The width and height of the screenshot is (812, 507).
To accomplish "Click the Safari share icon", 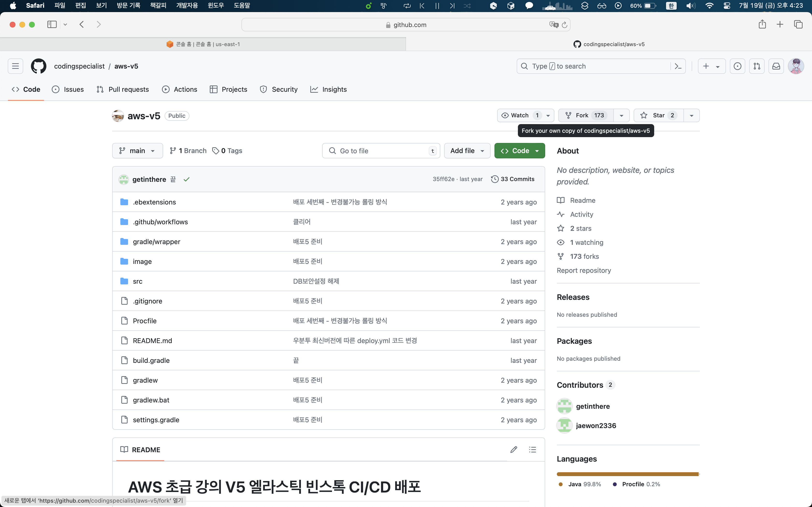I will pos(762,24).
